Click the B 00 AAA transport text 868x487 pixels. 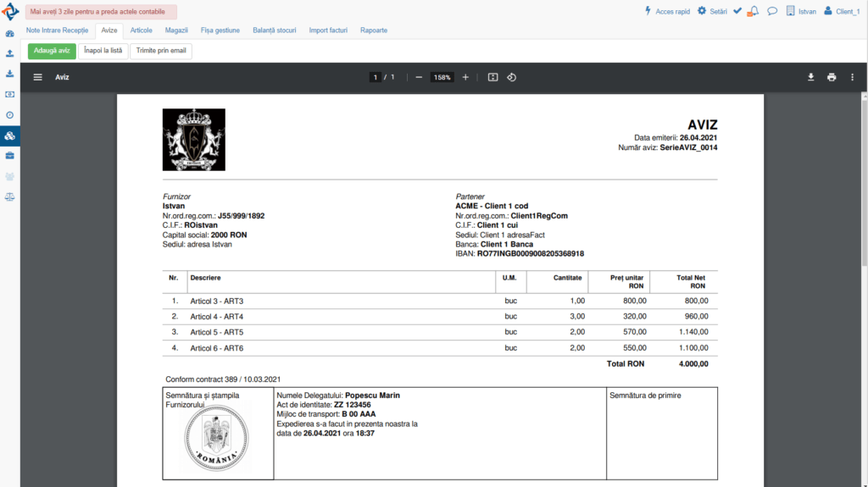tap(359, 414)
